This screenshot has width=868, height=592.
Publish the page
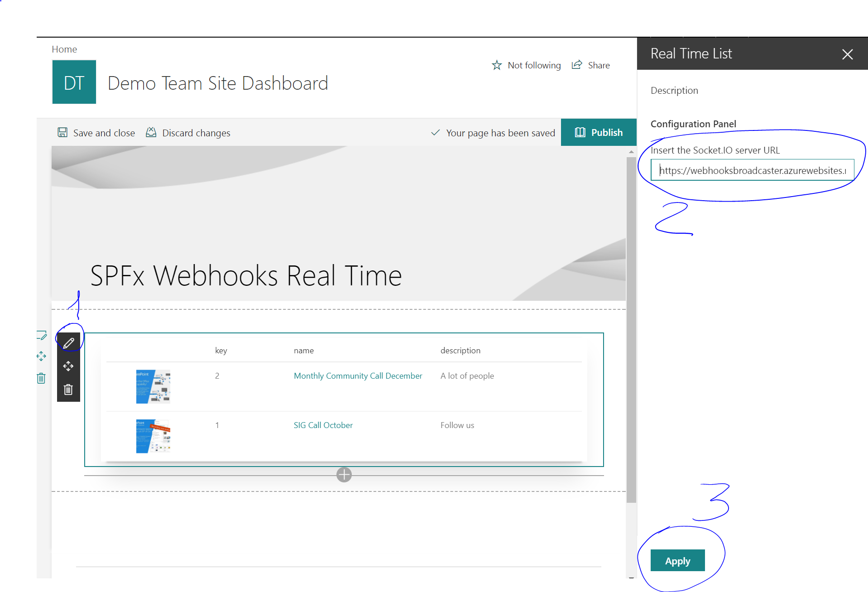pyautogui.click(x=599, y=132)
